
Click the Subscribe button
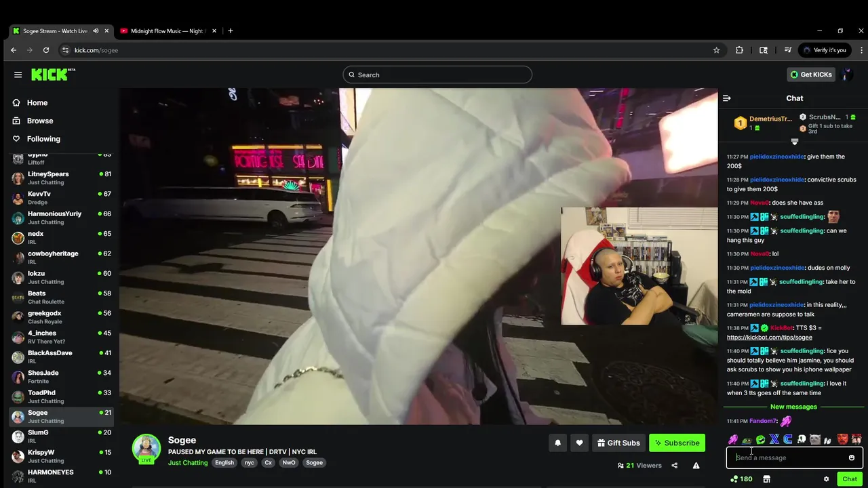677,443
